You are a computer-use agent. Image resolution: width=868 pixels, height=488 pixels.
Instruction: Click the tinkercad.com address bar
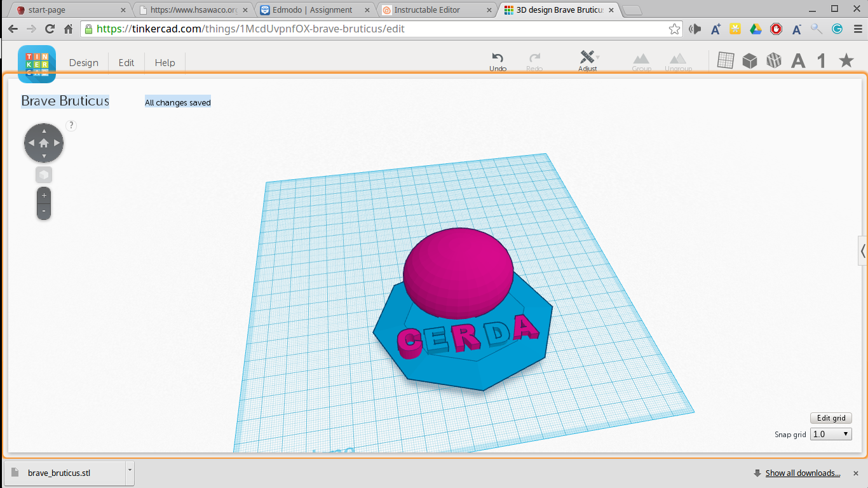click(x=381, y=29)
